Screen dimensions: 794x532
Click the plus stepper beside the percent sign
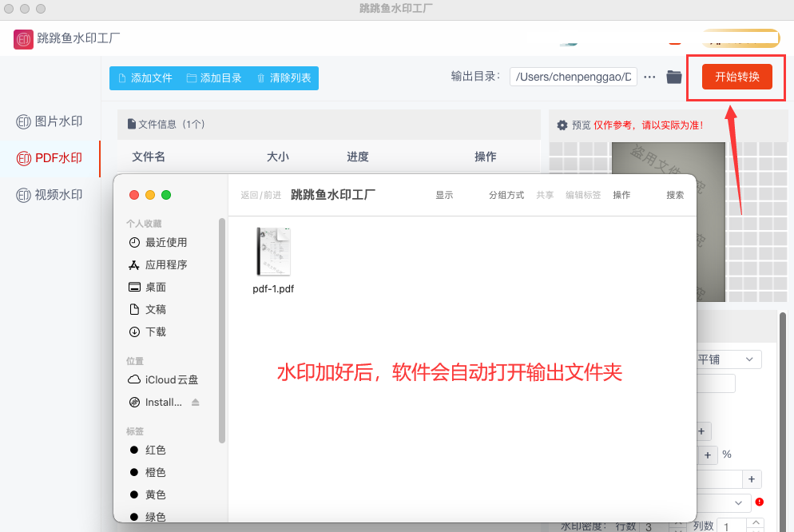point(709,455)
